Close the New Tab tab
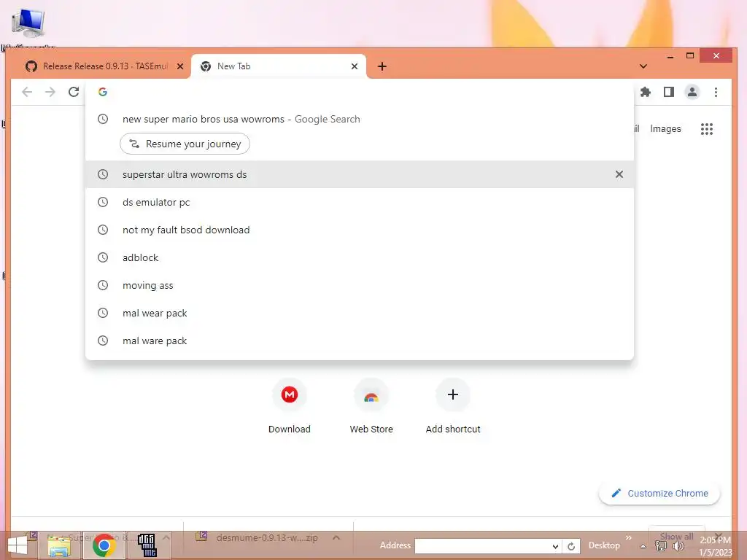Viewport: 747px width, 560px height. (355, 66)
